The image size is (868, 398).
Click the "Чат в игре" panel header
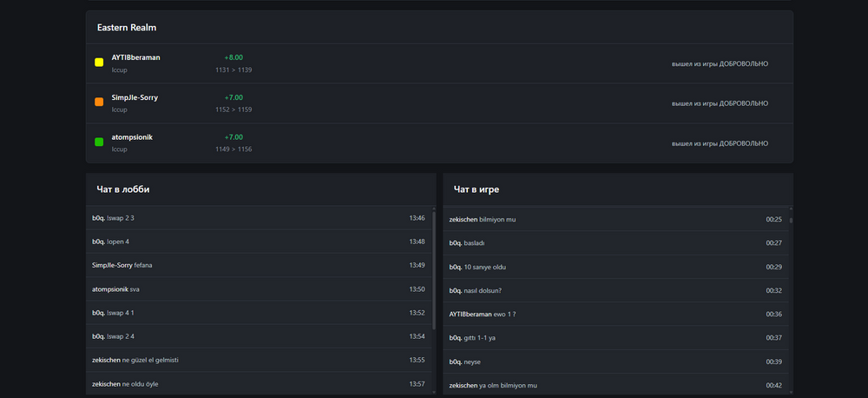[477, 189]
